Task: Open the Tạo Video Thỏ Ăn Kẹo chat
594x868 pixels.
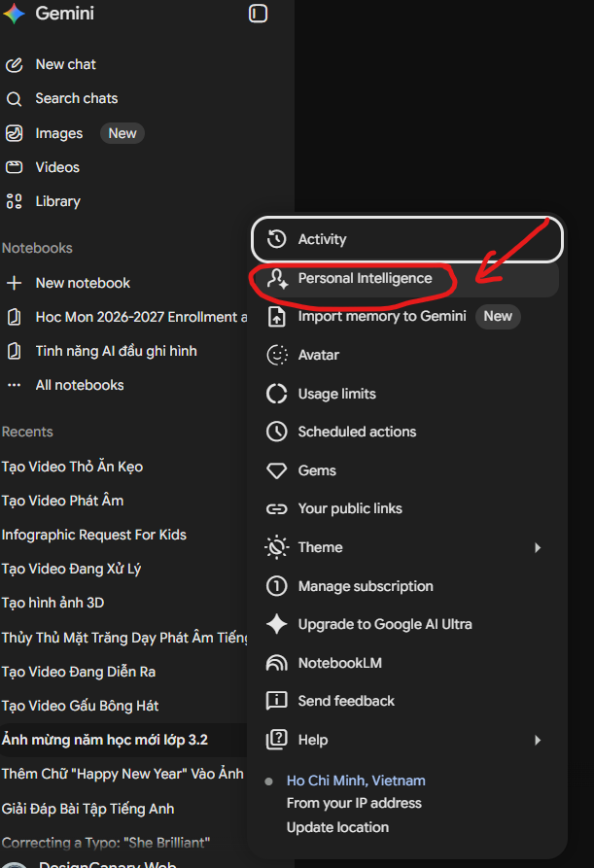Action: coord(73,467)
